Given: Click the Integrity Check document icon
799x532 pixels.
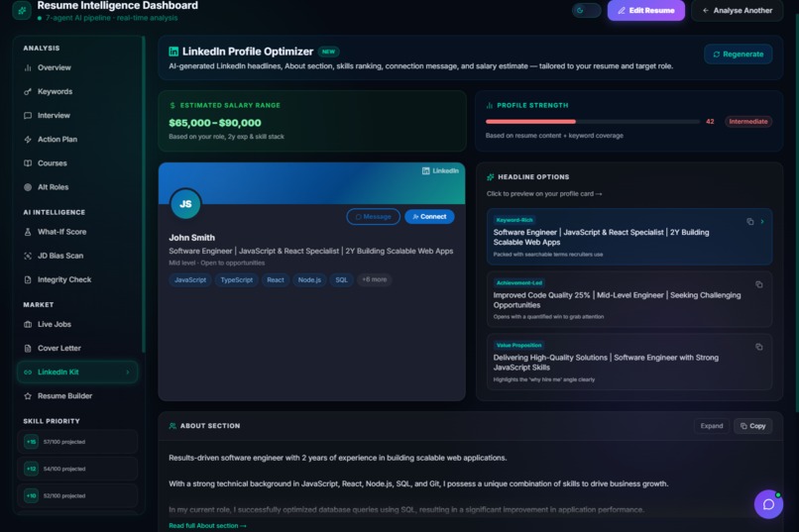Looking at the screenshot, I should tap(28, 279).
